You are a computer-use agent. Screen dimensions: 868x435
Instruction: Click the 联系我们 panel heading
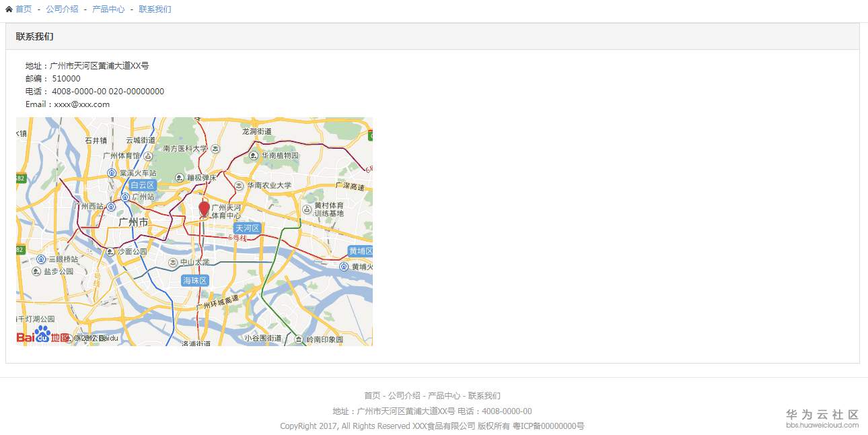point(35,36)
